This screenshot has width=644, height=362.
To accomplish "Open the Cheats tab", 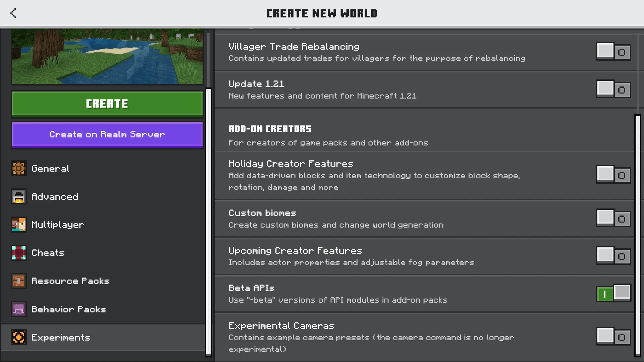I will click(103, 253).
